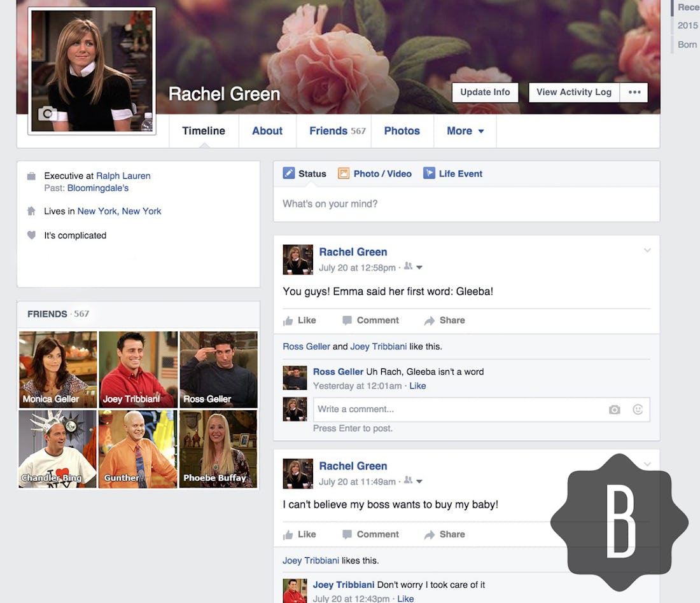The width and height of the screenshot is (700, 603).
Task: Click the Life Event flag icon
Action: (428, 173)
